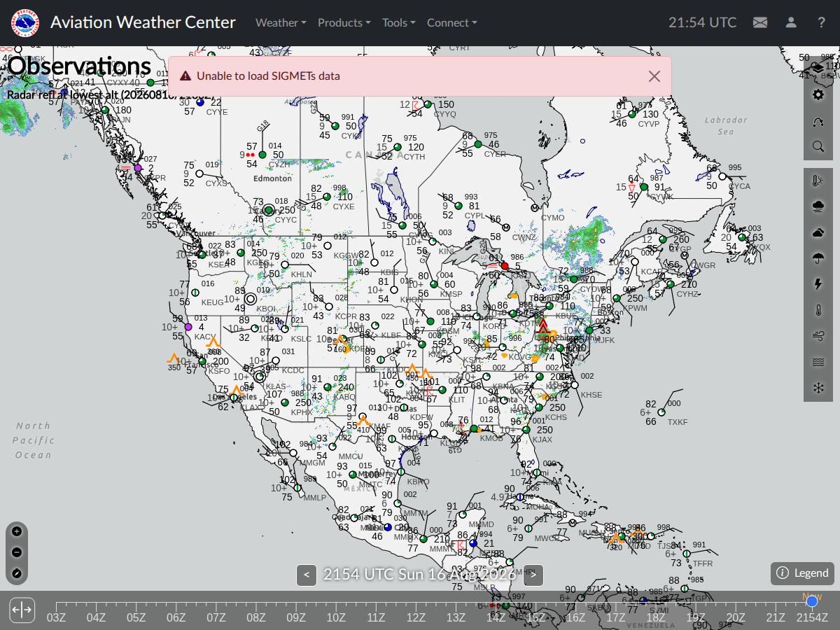This screenshot has width=840, height=630.
Task: Click the TXKF station label
Action: point(678,422)
